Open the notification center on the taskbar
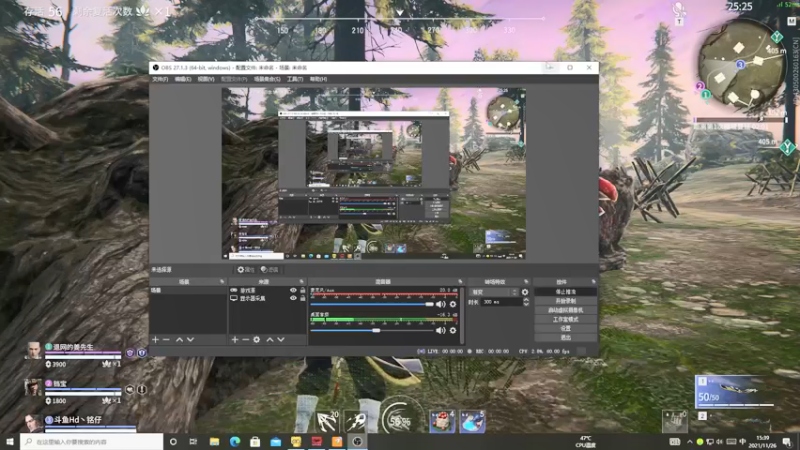The height and width of the screenshot is (450, 800). coord(787,442)
